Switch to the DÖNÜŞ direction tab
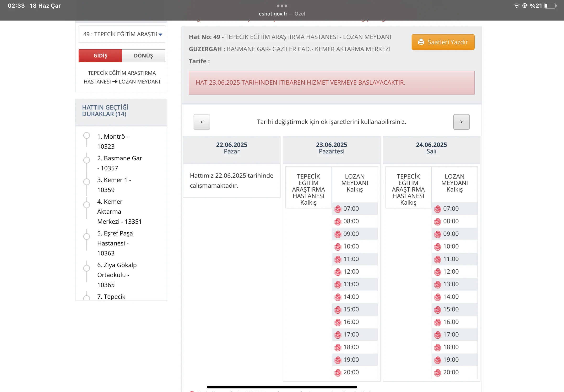The image size is (564, 392). [143, 56]
